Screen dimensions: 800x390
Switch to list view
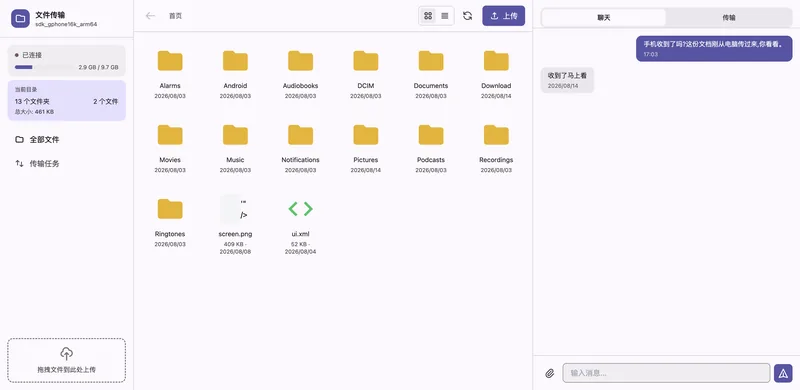445,16
